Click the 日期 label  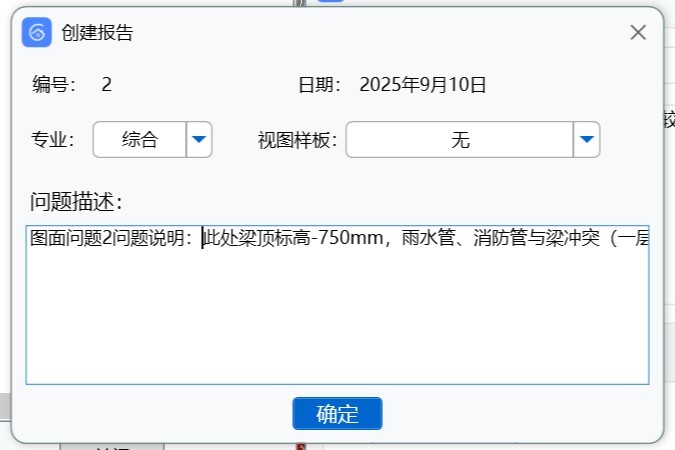point(320,85)
